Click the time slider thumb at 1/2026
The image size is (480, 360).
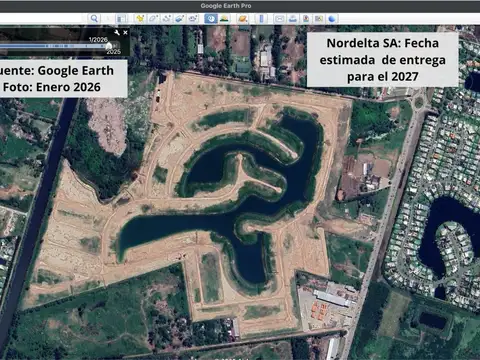click(109, 46)
